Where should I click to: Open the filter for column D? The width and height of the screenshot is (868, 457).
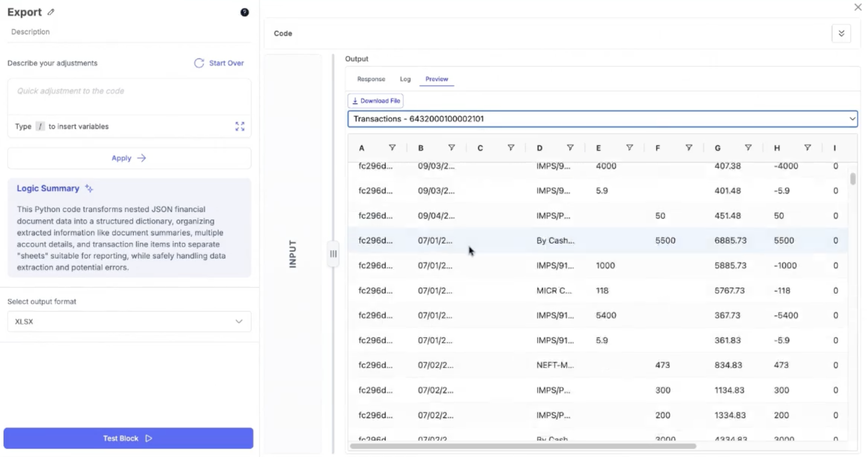(570, 148)
